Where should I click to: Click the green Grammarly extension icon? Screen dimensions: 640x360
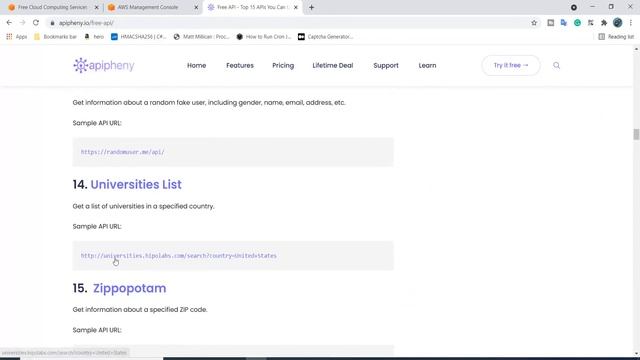click(577, 23)
